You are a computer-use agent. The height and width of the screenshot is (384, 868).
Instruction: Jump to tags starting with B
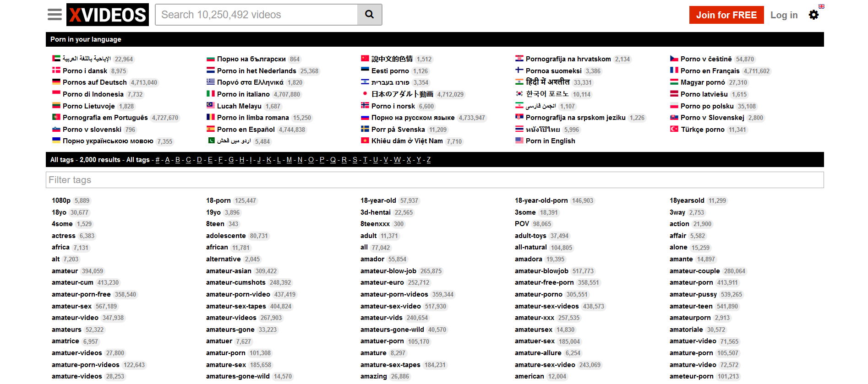pos(178,160)
